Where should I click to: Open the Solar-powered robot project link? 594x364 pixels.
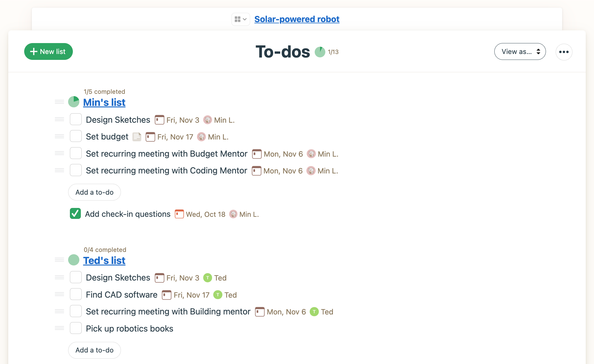(x=297, y=19)
